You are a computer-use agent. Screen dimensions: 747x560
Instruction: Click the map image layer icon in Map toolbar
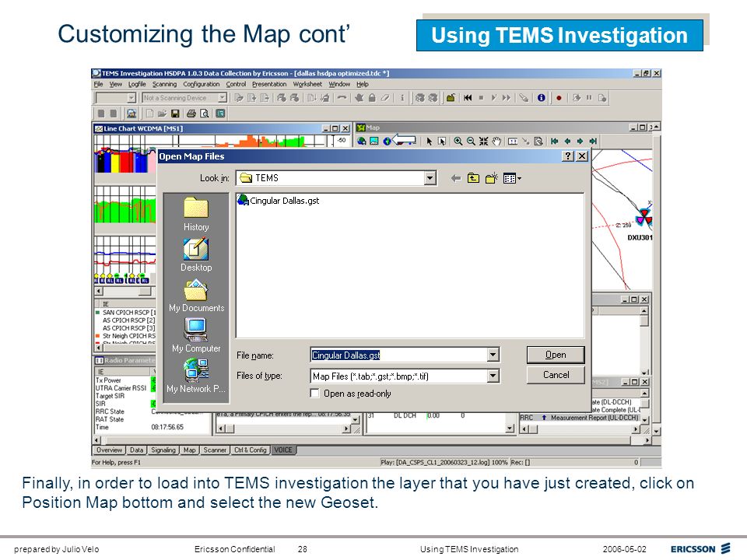(374, 141)
